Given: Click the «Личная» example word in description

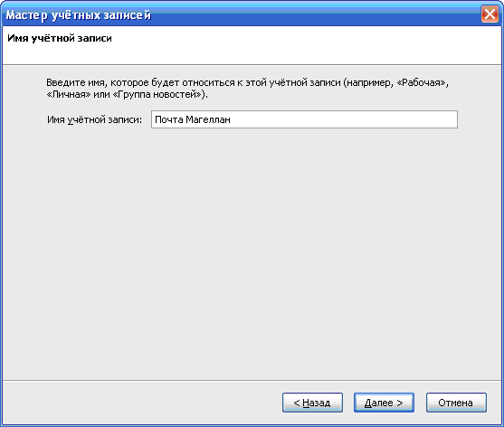Looking at the screenshot, I should click(x=69, y=94).
